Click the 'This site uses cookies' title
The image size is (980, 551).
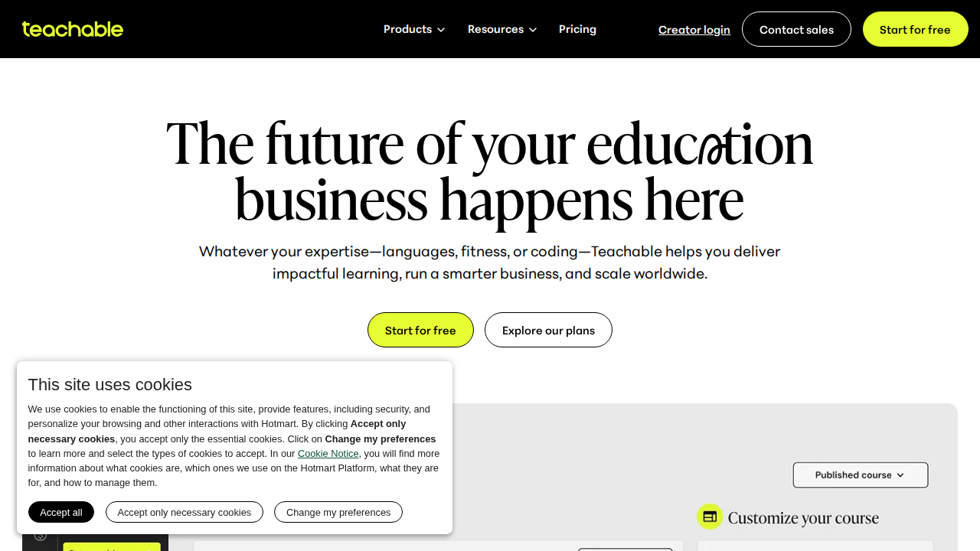(110, 385)
